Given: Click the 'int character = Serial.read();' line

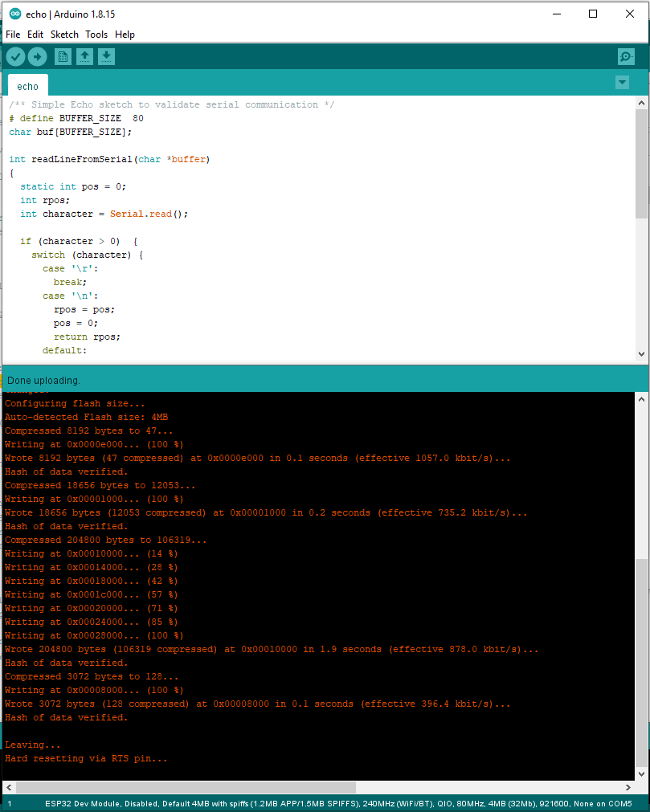Looking at the screenshot, I should [104, 214].
